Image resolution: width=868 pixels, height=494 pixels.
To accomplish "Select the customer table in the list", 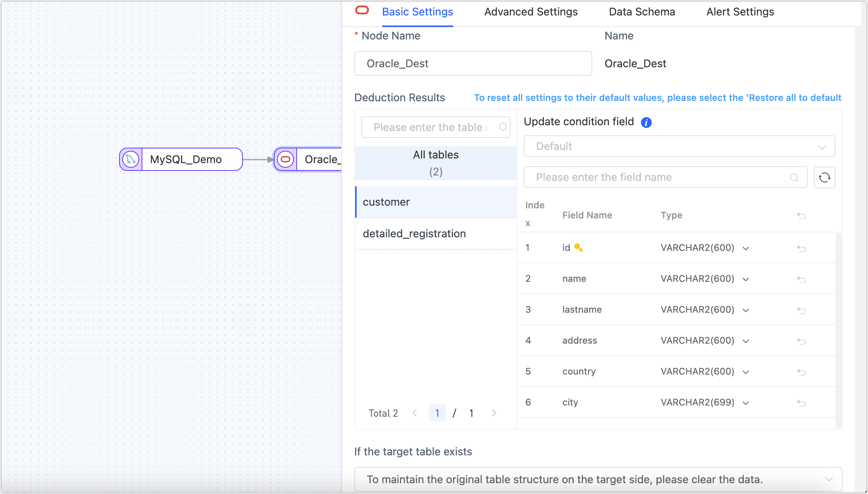I will click(x=386, y=202).
